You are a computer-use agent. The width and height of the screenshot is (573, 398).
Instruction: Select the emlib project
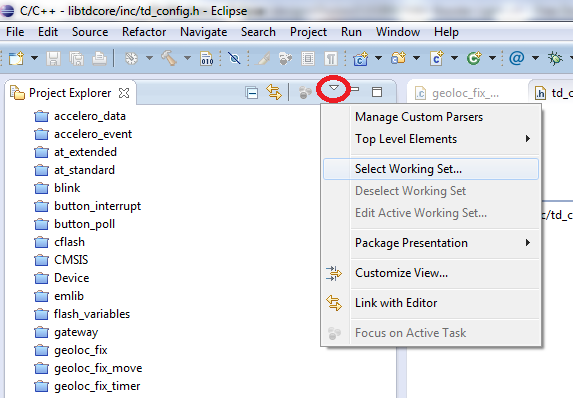click(x=59, y=296)
